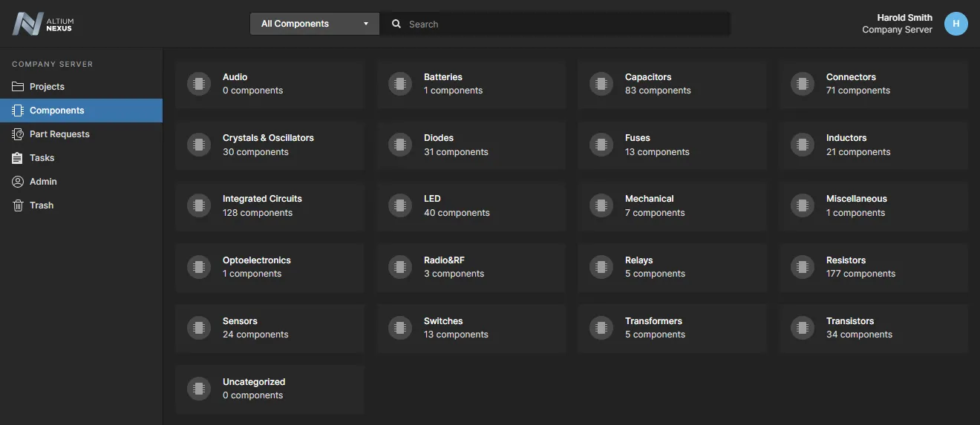Click the Part Requests sidebar icon
The width and height of the screenshot is (980, 425).
click(x=18, y=134)
